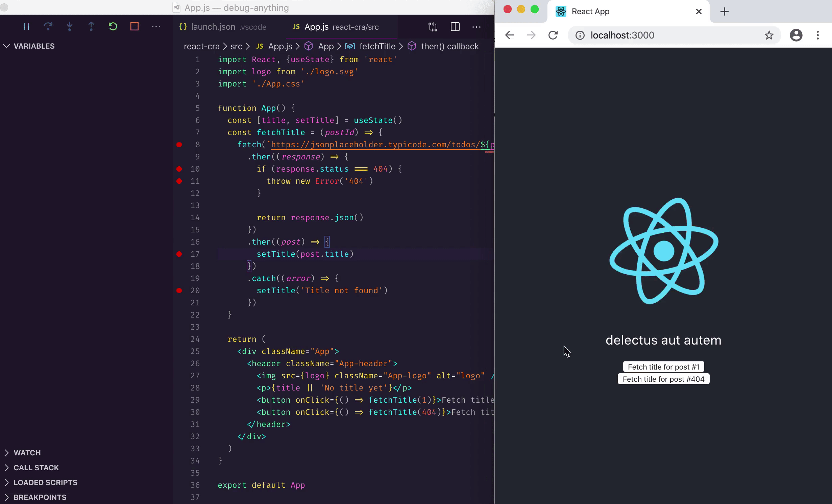The height and width of the screenshot is (504, 832).
Task: Restart the debug session
Action: (113, 26)
